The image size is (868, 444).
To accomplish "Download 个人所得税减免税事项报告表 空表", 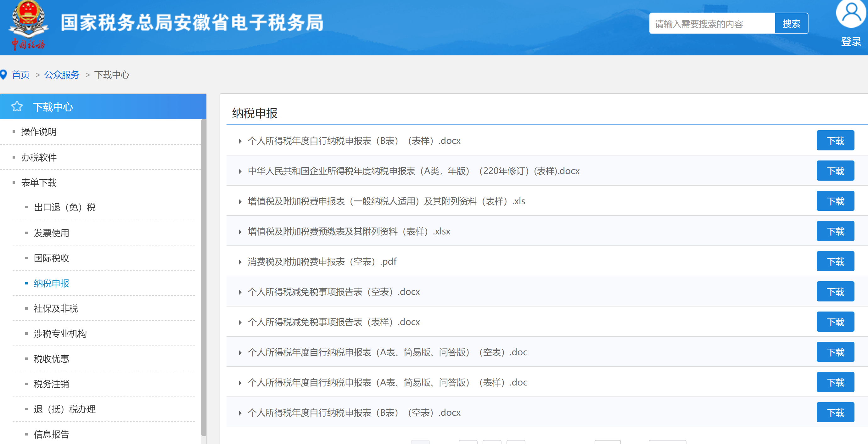I will [835, 292].
